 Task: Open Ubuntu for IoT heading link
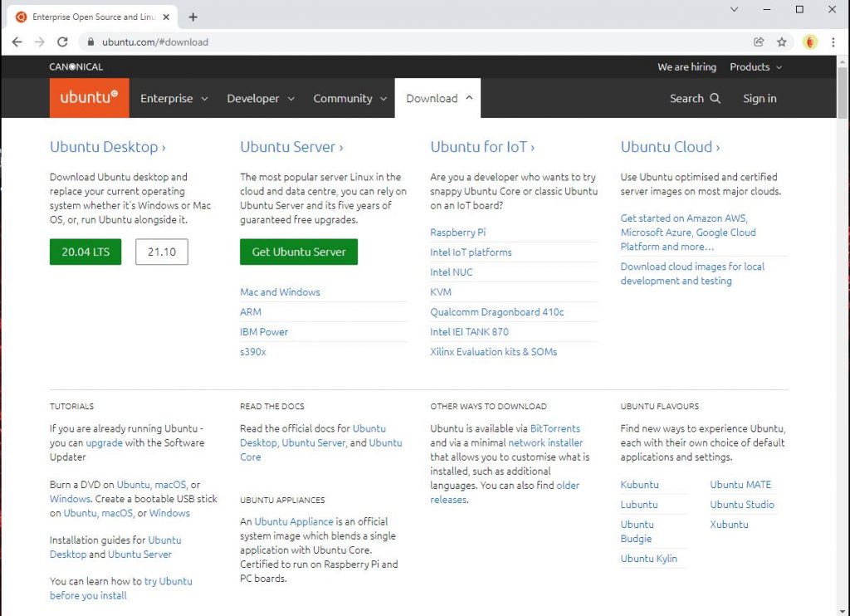click(482, 147)
